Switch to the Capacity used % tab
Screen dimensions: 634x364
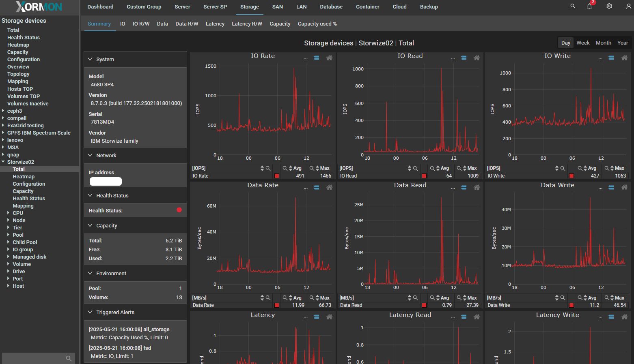point(317,24)
